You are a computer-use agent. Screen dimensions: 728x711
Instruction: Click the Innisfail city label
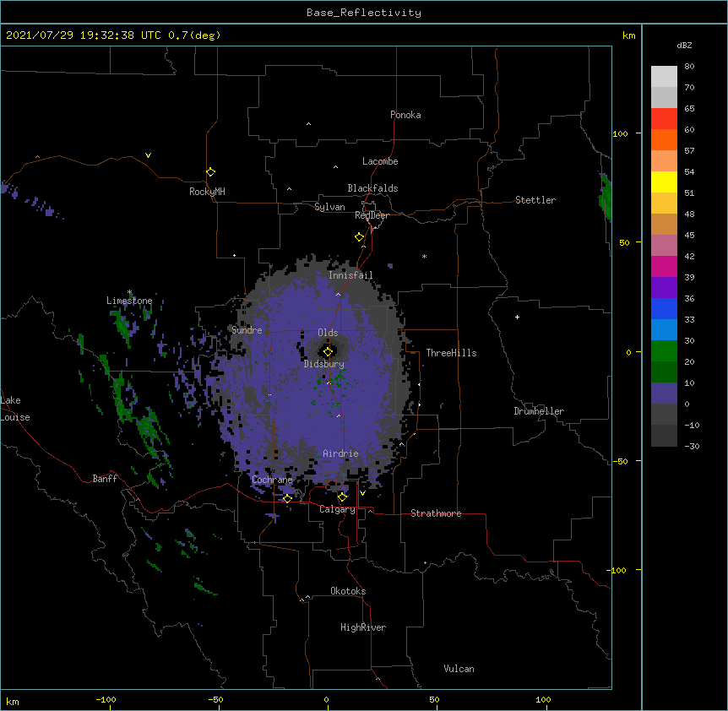[350, 275]
